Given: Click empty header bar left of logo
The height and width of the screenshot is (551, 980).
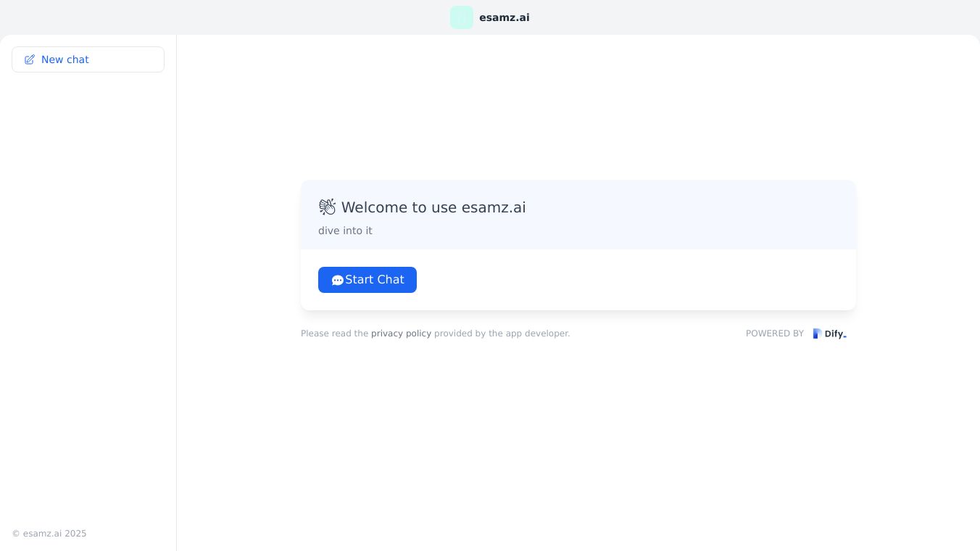Looking at the screenshot, I should click(217, 17).
